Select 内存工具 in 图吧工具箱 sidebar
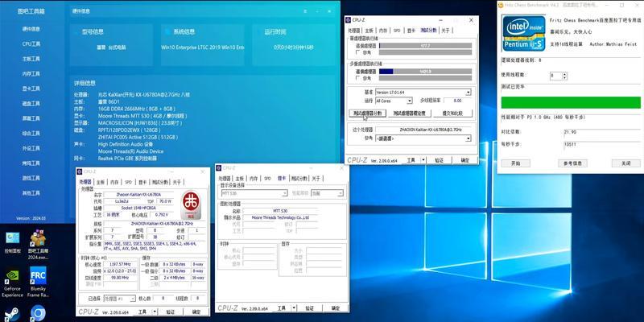The width and height of the screenshot is (644, 322). (31, 74)
